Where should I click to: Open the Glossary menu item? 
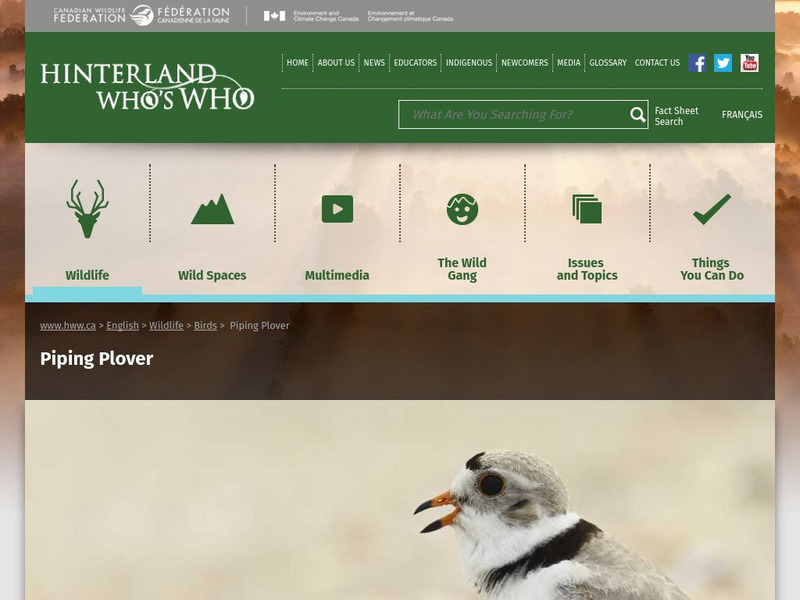(x=608, y=63)
